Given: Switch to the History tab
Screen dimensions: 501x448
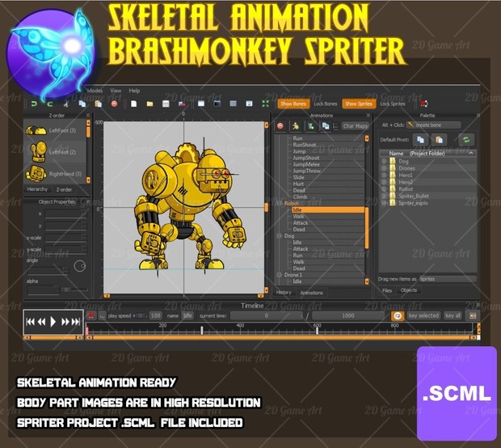Looking at the screenshot, I should coord(284,292).
